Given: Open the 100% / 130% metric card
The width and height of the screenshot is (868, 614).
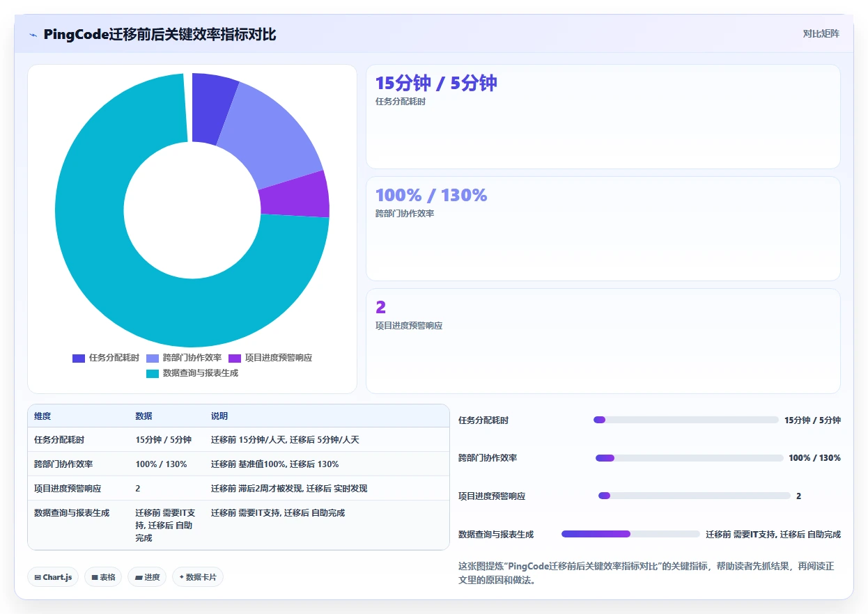Looking at the screenshot, I should [603, 228].
